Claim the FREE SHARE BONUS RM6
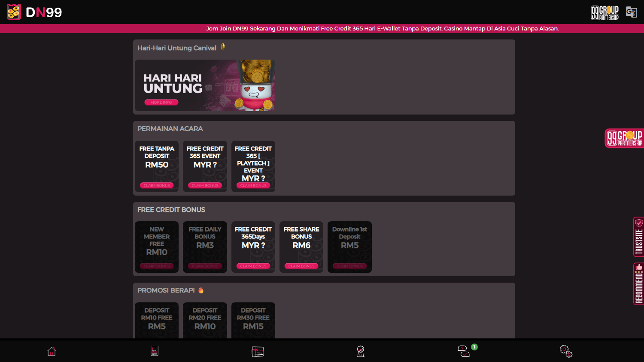644x362 pixels. [x=301, y=266]
